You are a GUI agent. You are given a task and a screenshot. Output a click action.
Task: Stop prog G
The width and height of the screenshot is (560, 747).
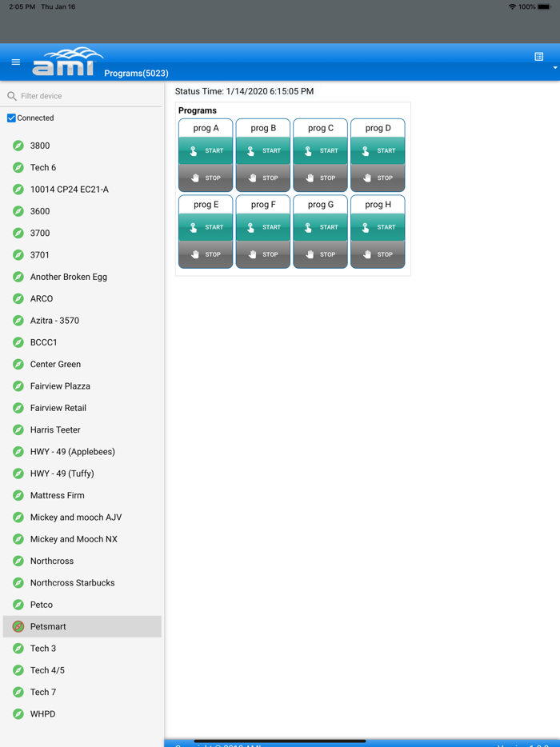tap(320, 254)
